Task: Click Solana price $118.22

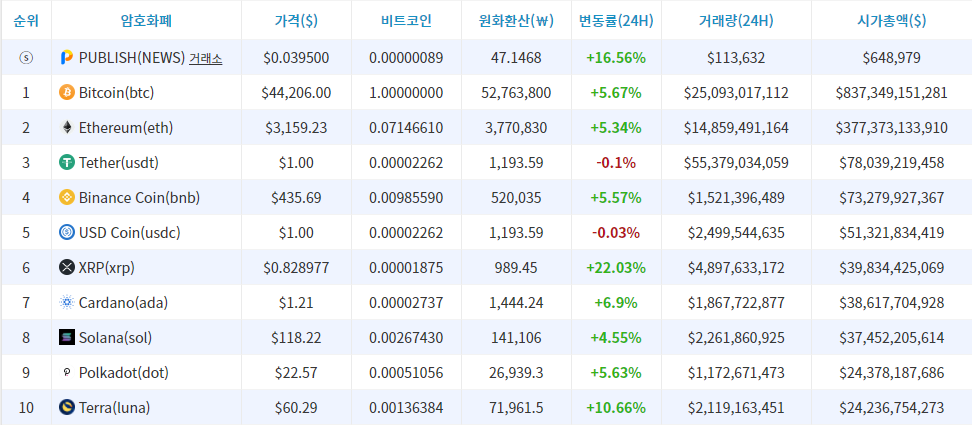Action: (296, 338)
